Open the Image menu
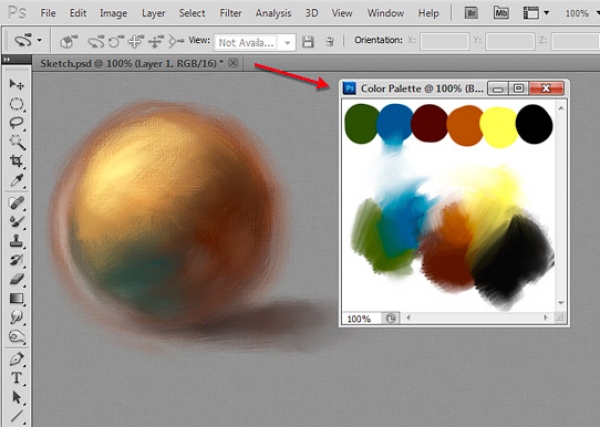600x427 pixels. click(113, 13)
